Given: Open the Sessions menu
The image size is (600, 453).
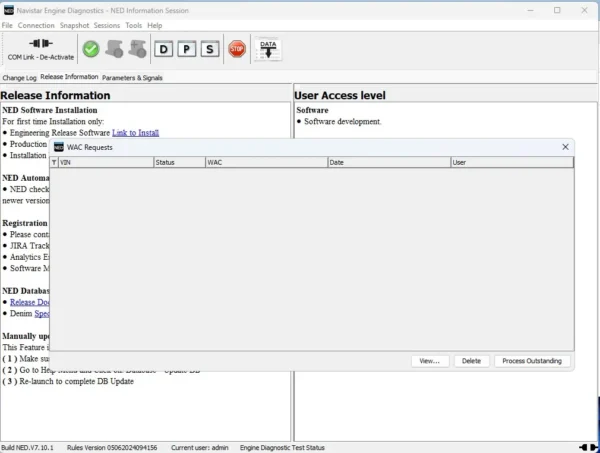Looking at the screenshot, I should coord(107,25).
